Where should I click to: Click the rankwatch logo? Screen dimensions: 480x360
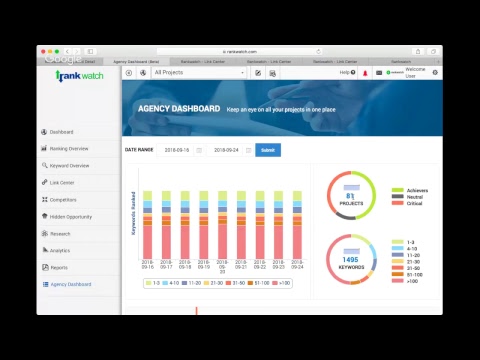click(x=79, y=76)
